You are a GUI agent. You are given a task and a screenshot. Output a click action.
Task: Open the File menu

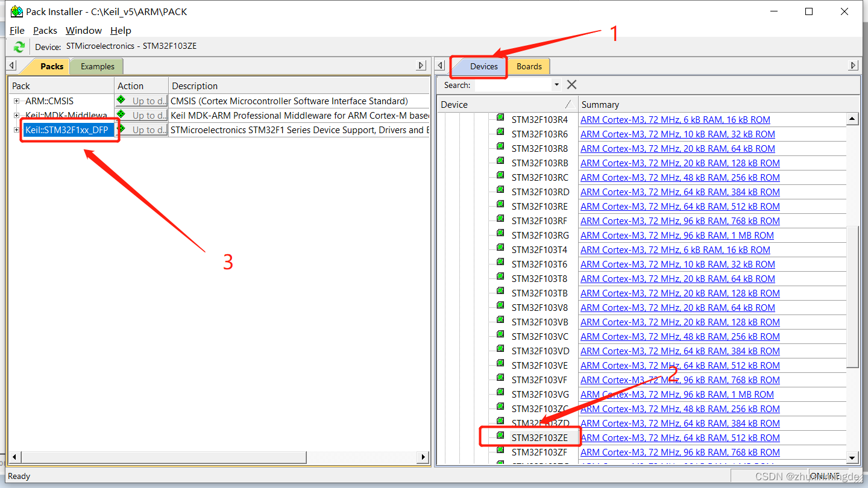[x=17, y=30]
